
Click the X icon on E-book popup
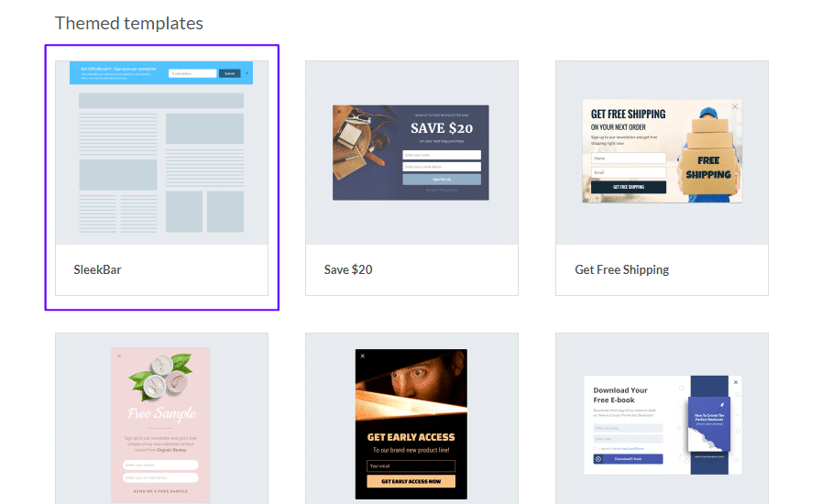tap(735, 382)
